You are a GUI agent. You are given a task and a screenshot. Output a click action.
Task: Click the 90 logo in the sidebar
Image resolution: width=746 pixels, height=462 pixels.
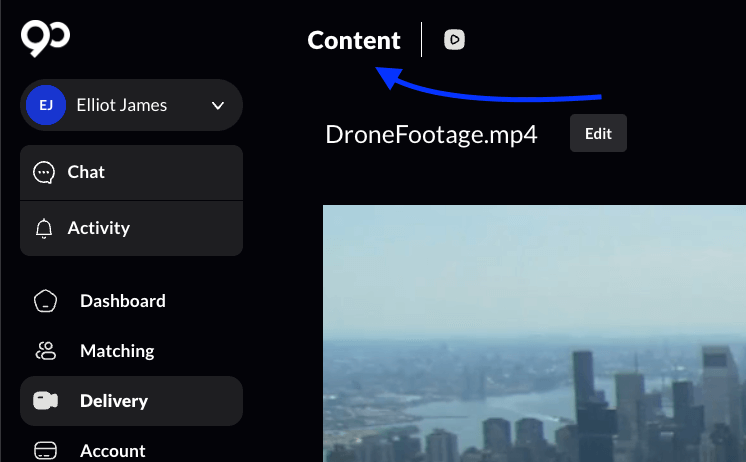(45, 39)
